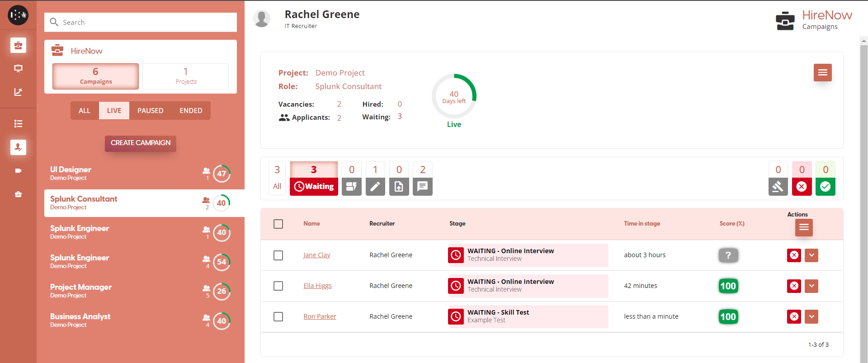Tick the checkbox for Ron Parker

[278, 317]
